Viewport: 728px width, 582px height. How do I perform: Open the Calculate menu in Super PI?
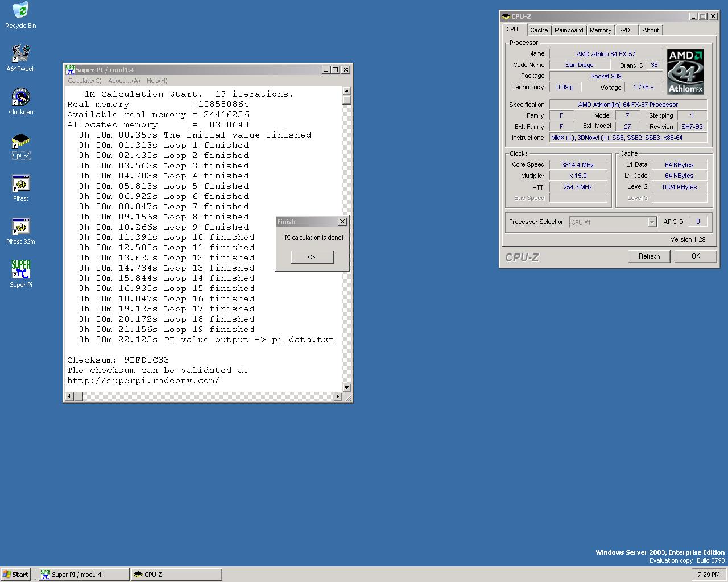(84, 81)
